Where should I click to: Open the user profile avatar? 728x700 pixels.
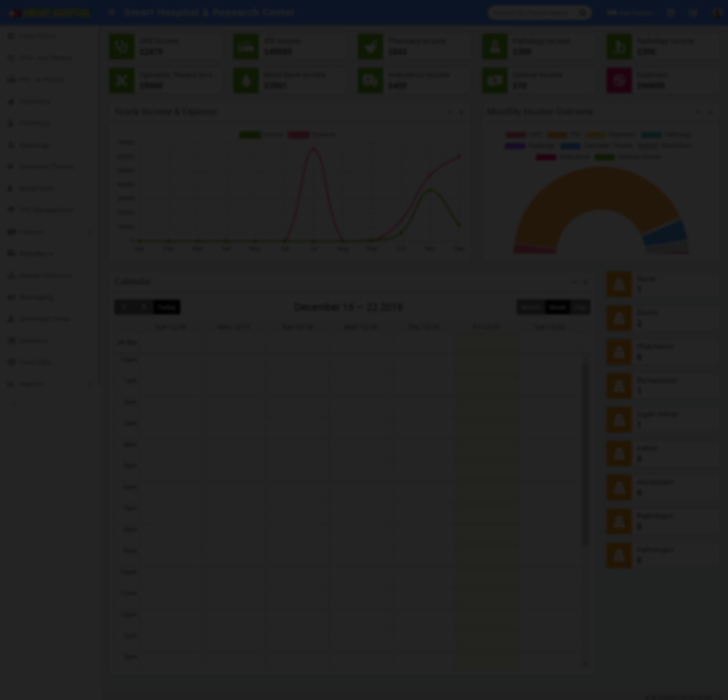click(x=717, y=13)
